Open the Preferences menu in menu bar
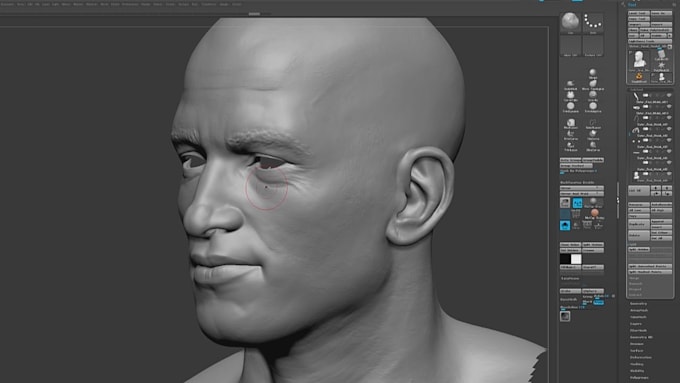 130,4
